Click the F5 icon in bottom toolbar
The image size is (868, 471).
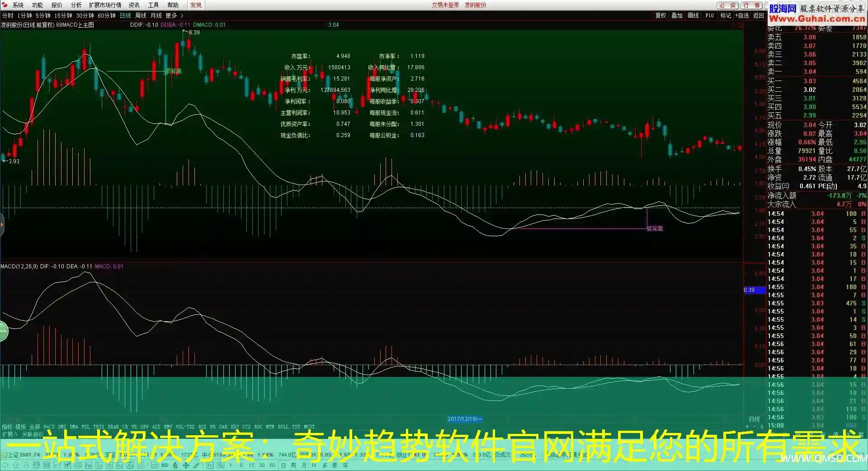210,465
